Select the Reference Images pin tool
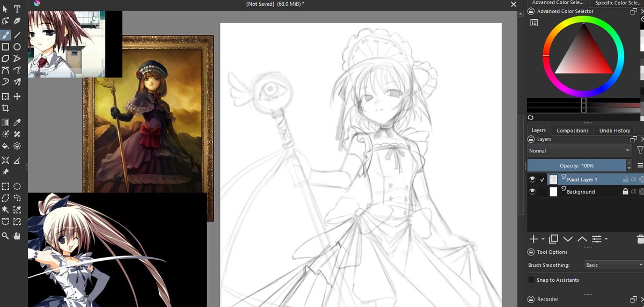This screenshot has width=644, height=307. pyautogui.click(x=5, y=172)
